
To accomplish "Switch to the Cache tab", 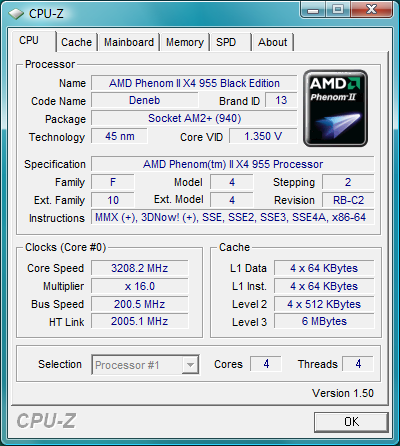I will [x=77, y=42].
